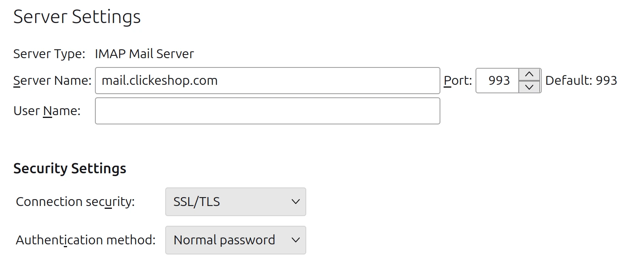Click the Connection security label

[75, 202]
